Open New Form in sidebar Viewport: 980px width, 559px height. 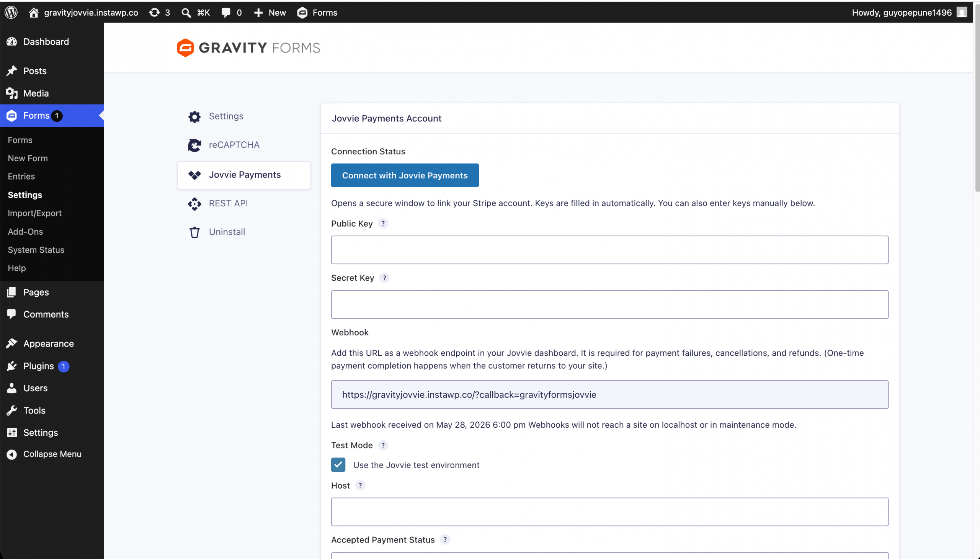tap(28, 158)
